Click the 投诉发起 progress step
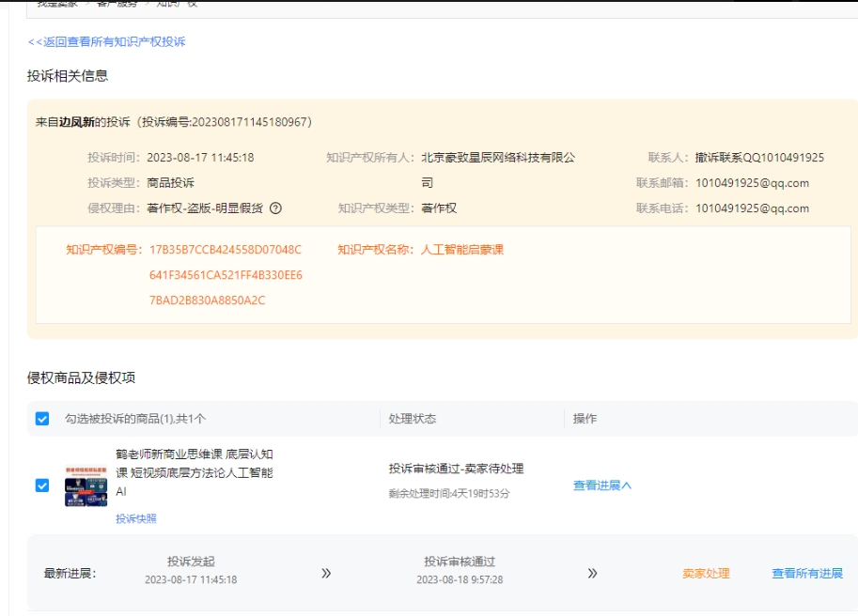The width and height of the screenshot is (858, 616). [x=191, y=562]
